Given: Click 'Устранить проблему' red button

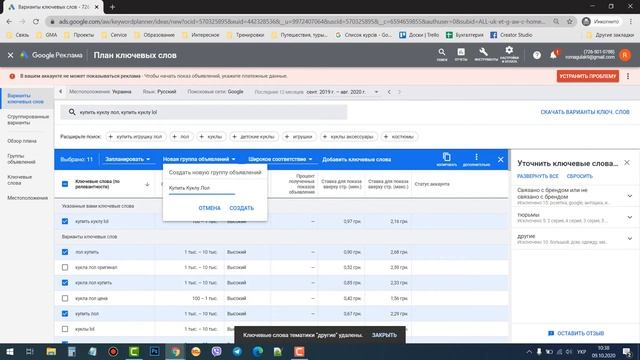Looking at the screenshot, I should click(x=588, y=76).
